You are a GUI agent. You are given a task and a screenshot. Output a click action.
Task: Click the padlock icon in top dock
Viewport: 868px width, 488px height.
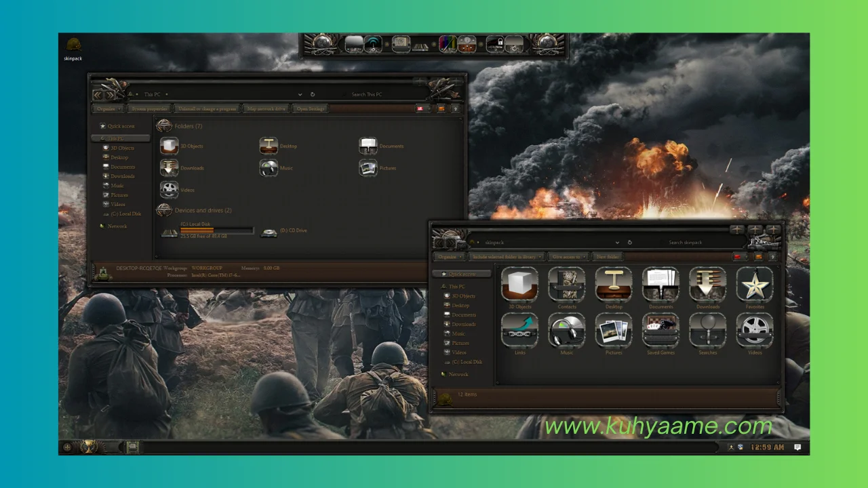coord(495,44)
